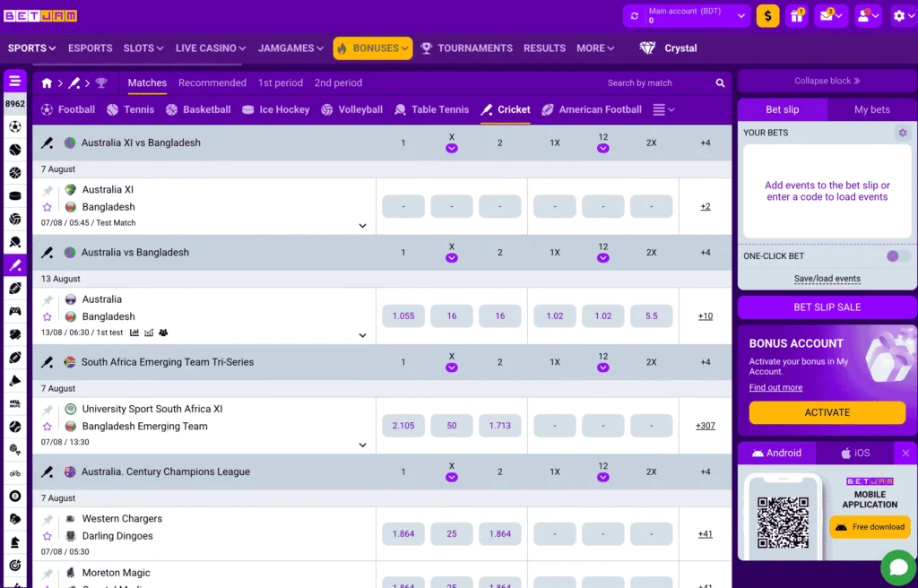Screen dimensions: 918x588
Task: Switch to the 2nd period tab
Action: click(338, 83)
